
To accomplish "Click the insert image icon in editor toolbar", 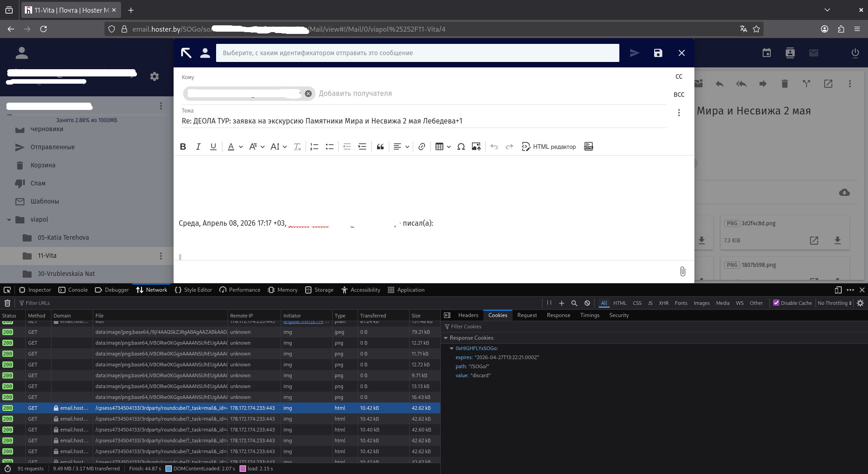I will point(476,147).
